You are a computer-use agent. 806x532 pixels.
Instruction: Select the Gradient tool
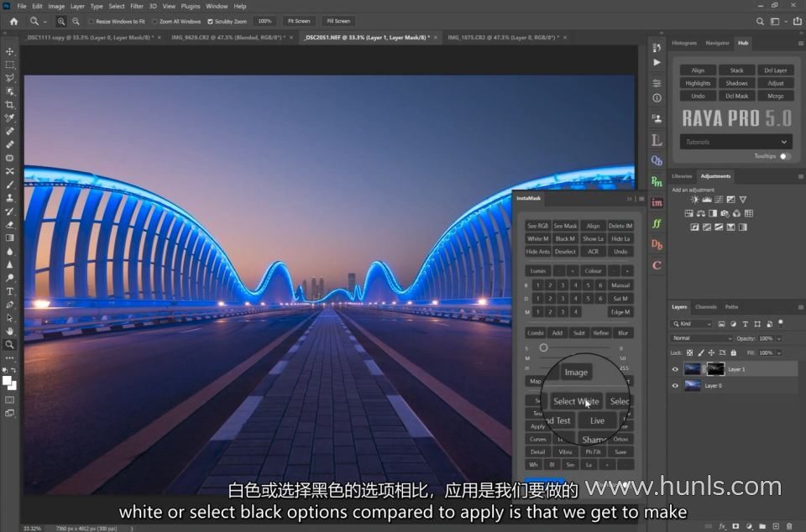point(10,237)
